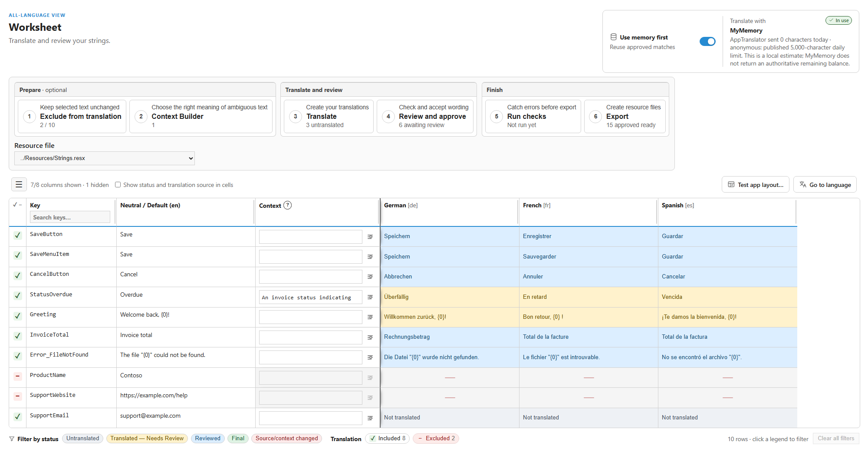Click the Clear all filters button
Image resolution: width=868 pixels, height=455 pixels.
tap(836, 439)
